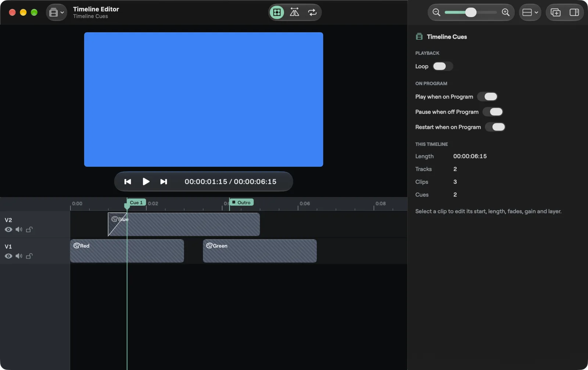Skip to the next cue
The height and width of the screenshot is (370, 588).
pos(164,182)
